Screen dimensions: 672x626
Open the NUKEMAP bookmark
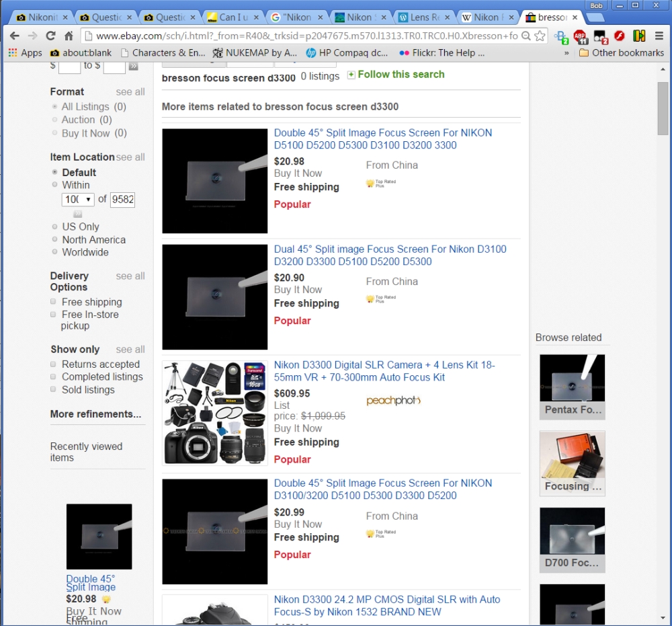pos(255,52)
